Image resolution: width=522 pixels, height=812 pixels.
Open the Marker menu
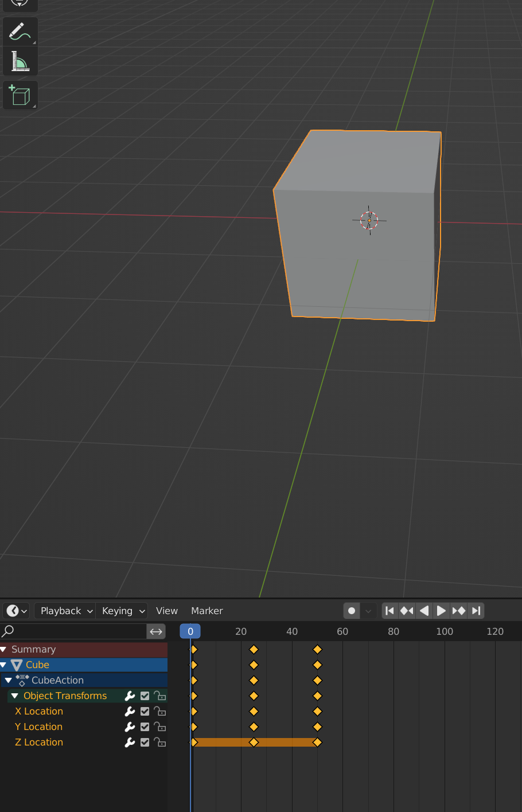[207, 611]
